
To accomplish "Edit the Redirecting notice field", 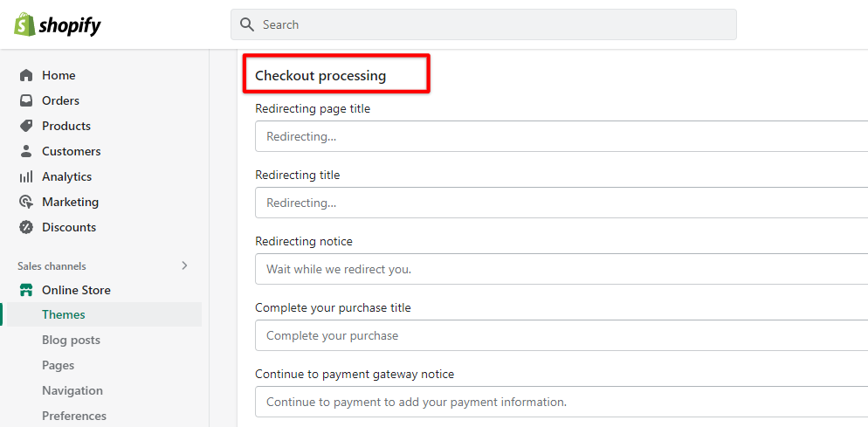I will 561,269.
